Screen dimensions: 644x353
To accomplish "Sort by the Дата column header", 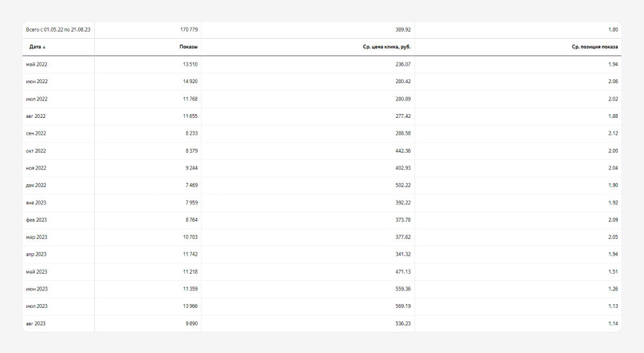I will pos(35,47).
